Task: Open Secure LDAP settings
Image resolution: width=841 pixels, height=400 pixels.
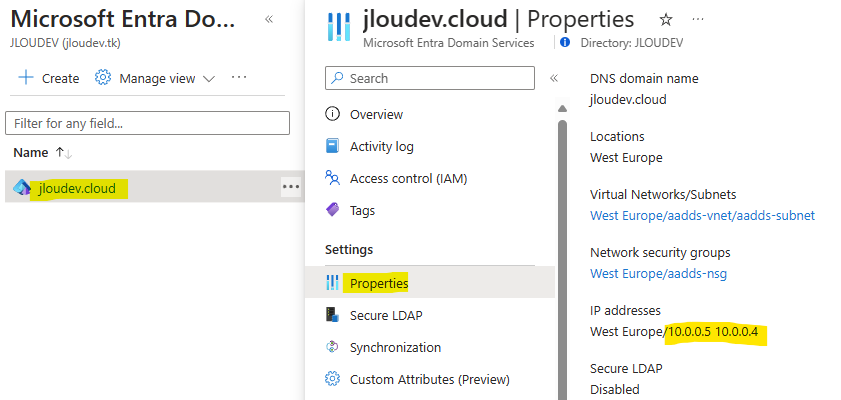Action: [x=386, y=315]
